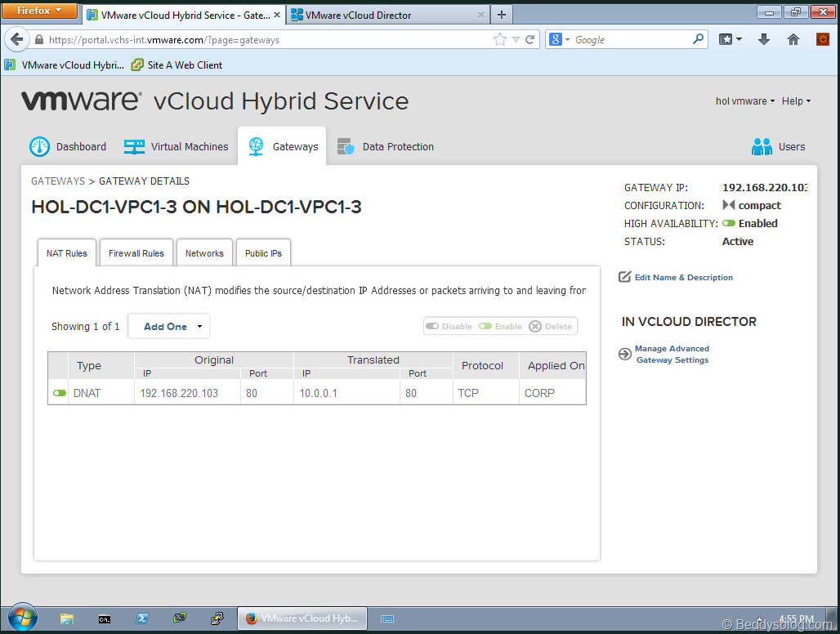Go back using the browser back arrow

16,39
